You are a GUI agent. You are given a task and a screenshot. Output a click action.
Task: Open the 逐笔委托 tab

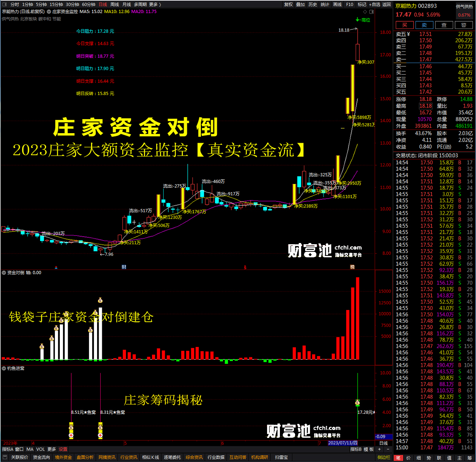point(172,458)
